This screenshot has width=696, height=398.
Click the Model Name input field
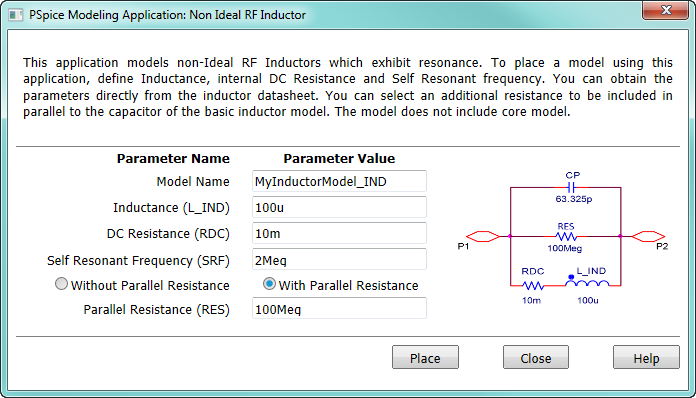click(339, 181)
